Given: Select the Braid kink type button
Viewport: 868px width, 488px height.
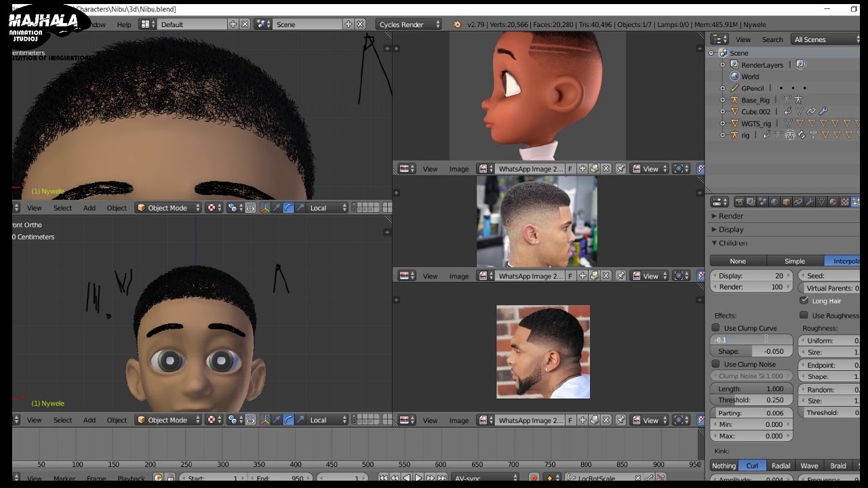Looking at the screenshot, I should coord(838,466).
